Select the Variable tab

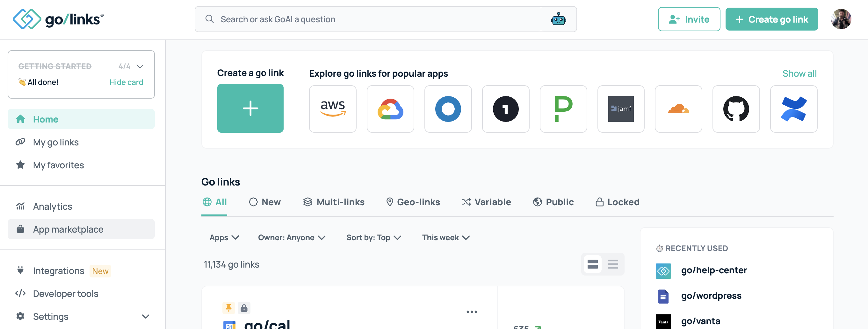point(486,202)
